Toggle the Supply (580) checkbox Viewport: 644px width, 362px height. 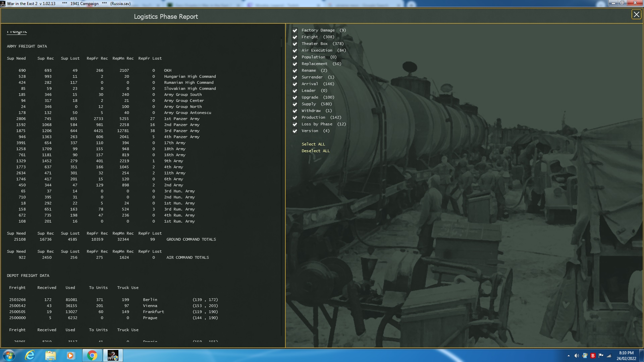[295, 104]
